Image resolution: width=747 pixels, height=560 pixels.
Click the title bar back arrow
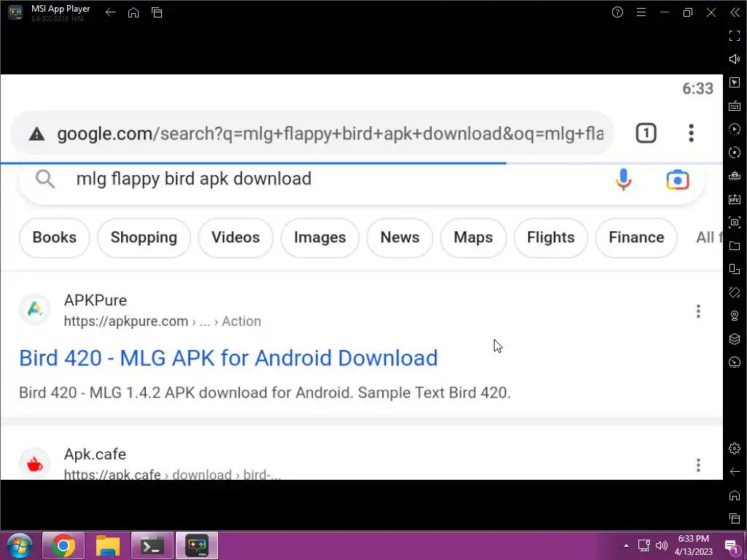pyautogui.click(x=111, y=12)
